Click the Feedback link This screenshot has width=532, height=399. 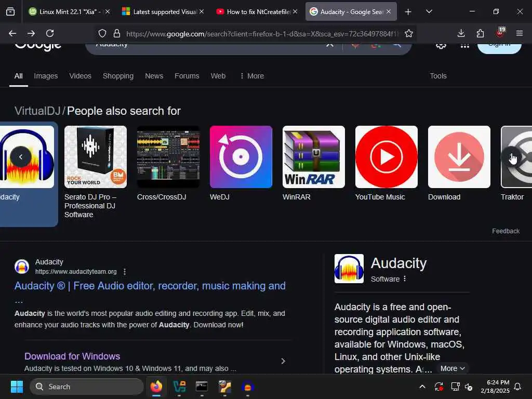tap(506, 231)
